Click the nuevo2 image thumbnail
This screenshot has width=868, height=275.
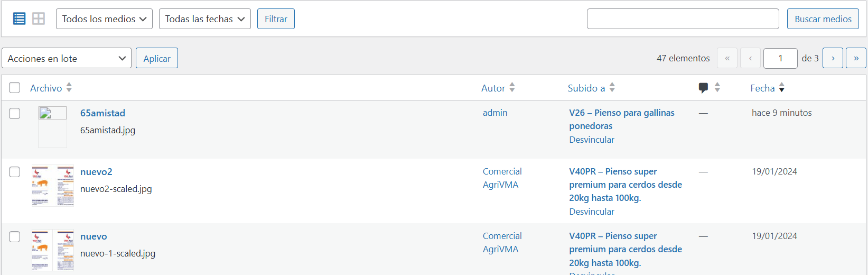pos(53,186)
